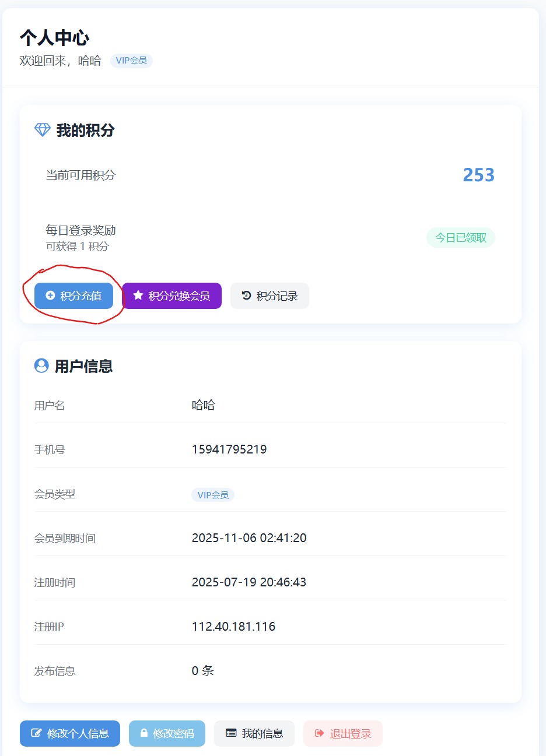Click the diamond icon beside 我的积分

point(43,130)
